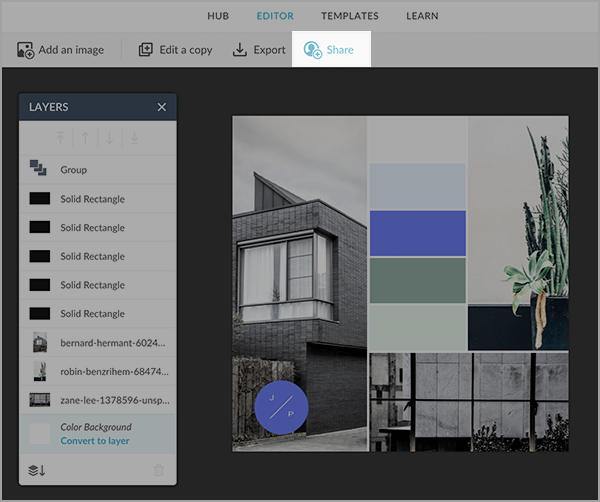Select the first Solid Rectangle layer
The height and width of the screenshot is (502, 600).
[98, 199]
